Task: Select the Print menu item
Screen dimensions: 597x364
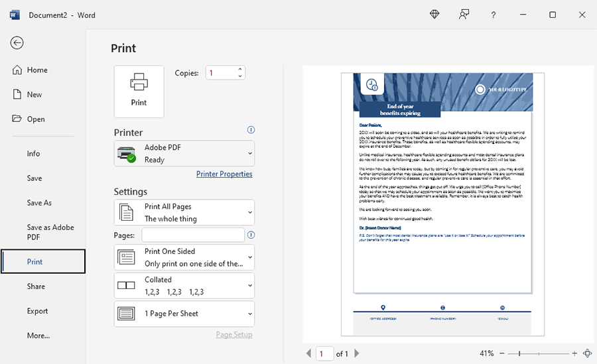Action: click(x=43, y=262)
